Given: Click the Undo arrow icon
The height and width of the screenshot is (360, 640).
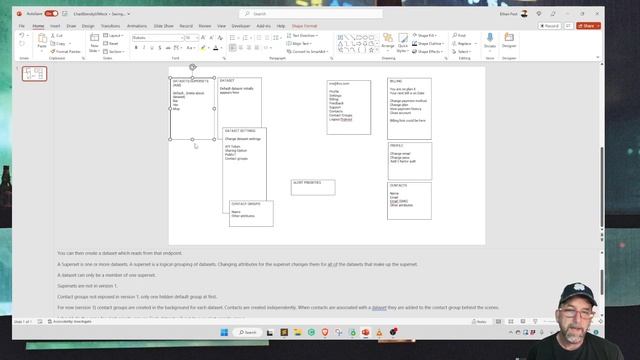Looking at the screenshot, I should click(22, 36).
